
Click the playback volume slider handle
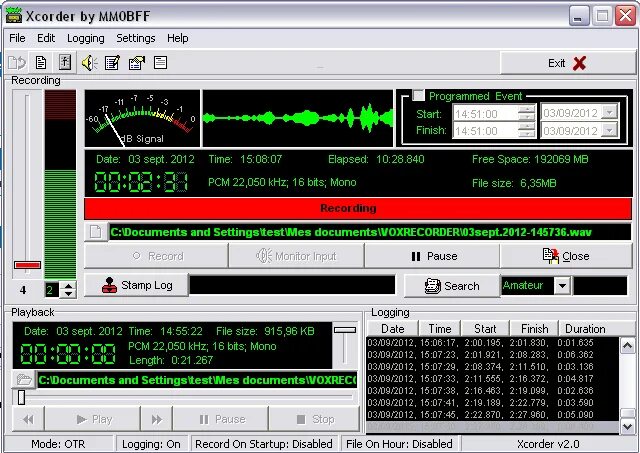[x=345, y=330]
